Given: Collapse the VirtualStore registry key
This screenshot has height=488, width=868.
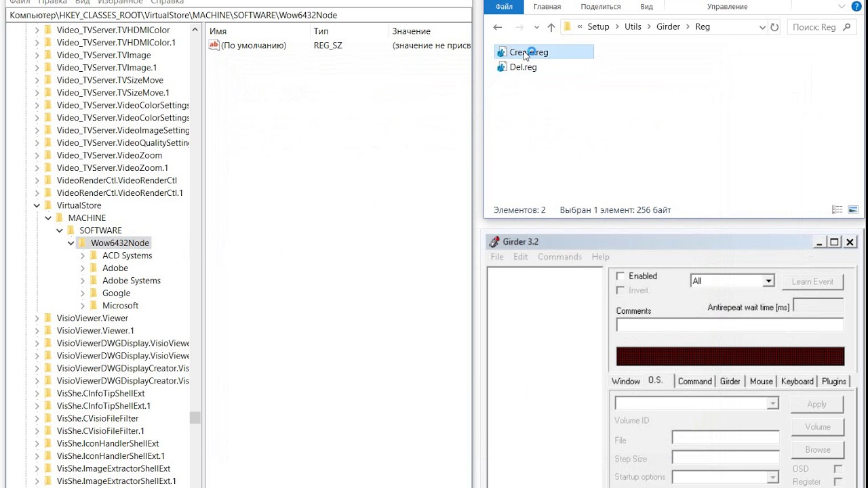Looking at the screenshot, I should [x=37, y=205].
